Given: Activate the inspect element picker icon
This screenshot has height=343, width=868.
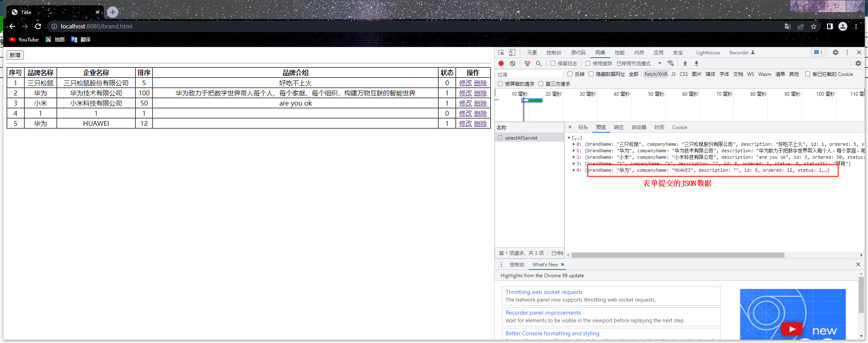Looking at the screenshot, I should pyautogui.click(x=501, y=53).
